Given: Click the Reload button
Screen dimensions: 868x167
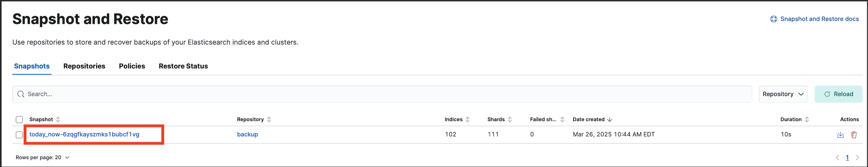Looking at the screenshot, I should pyautogui.click(x=838, y=94).
